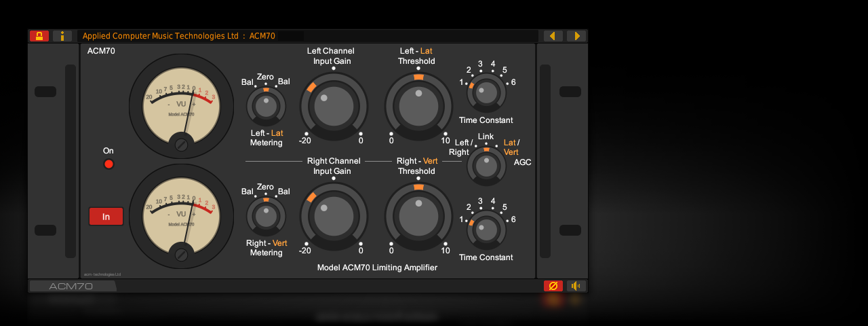The image size is (868, 326).
Task: Click the lower VU meter adjustment screw
Action: point(181,255)
